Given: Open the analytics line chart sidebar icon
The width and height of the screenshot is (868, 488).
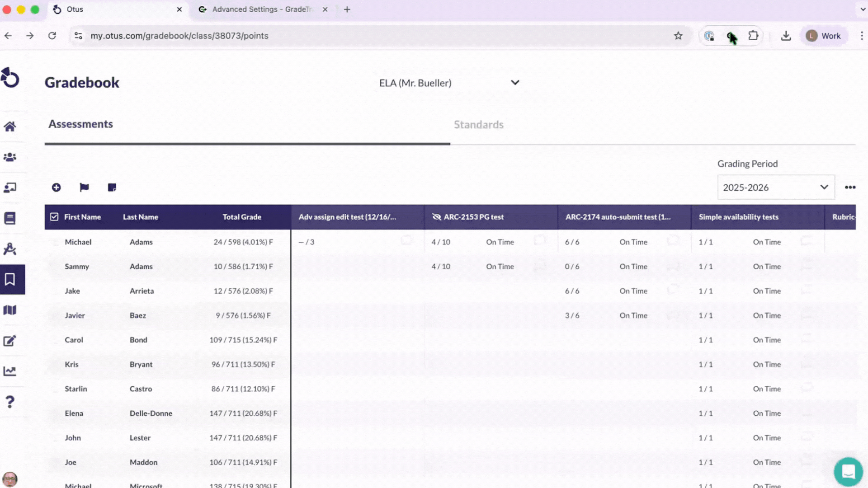Looking at the screenshot, I should click(10, 371).
